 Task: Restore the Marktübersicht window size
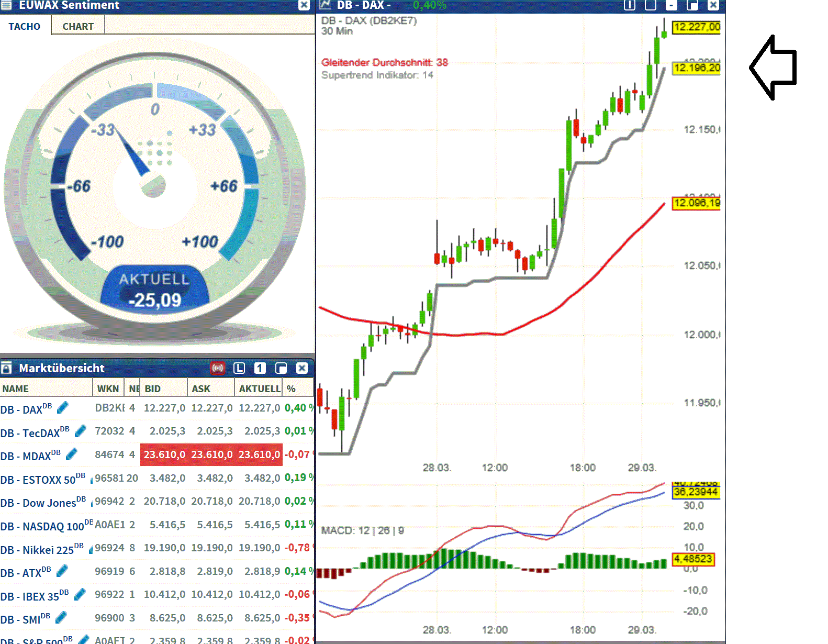point(281,368)
